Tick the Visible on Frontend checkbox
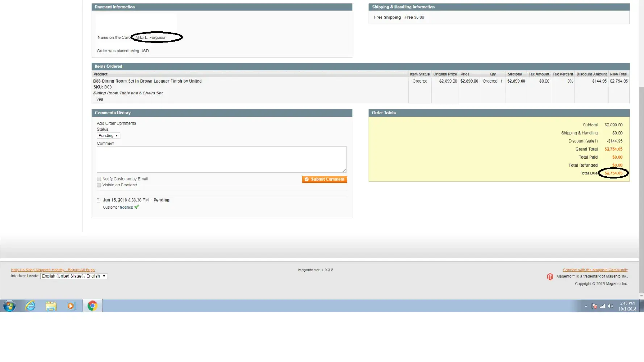This screenshot has width=644, height=362. pos(99,185)
